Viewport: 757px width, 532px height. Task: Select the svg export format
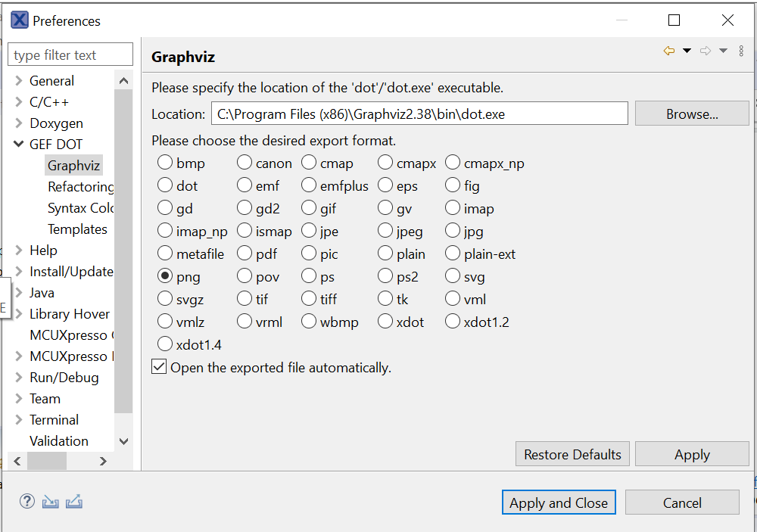coord(453,276)
